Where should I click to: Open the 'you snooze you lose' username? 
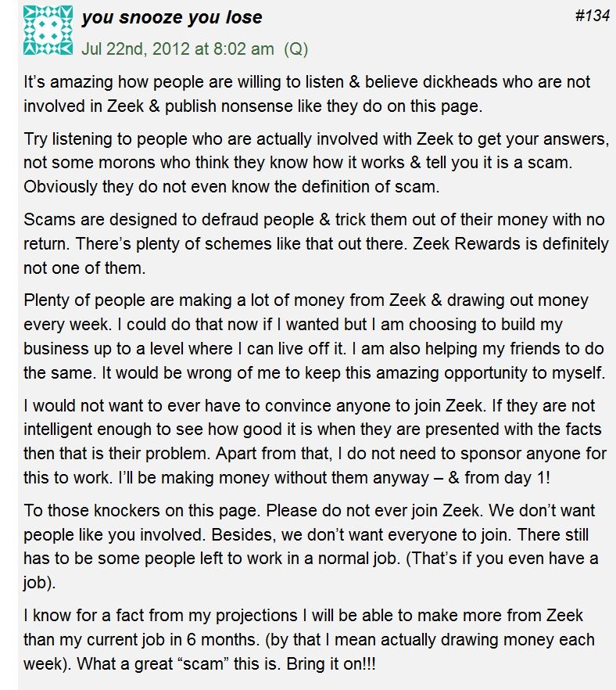point(172,17)
